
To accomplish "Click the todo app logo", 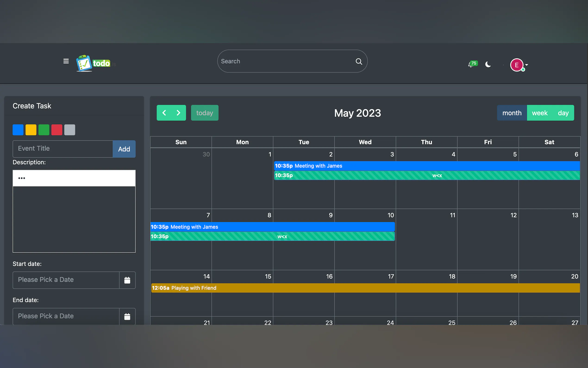I will pos(93,63).
